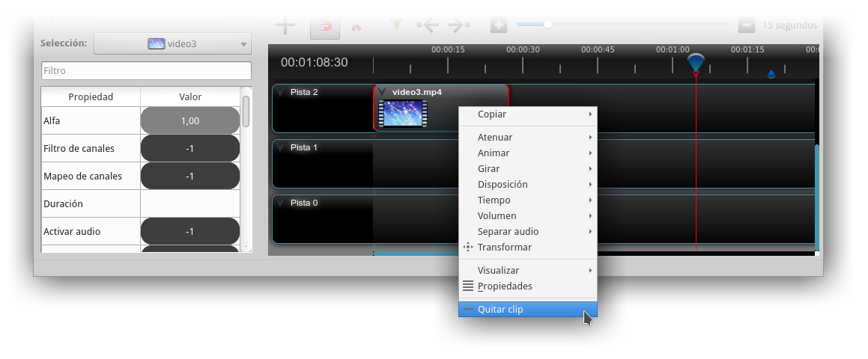Click the Pista 2 track label
Viewport: 868px width, 359px height.
pos(304,92)
